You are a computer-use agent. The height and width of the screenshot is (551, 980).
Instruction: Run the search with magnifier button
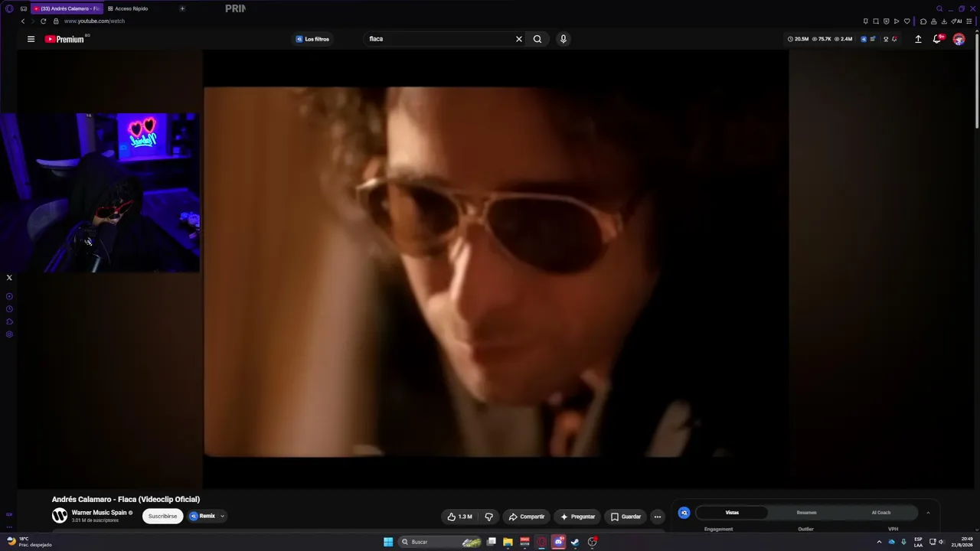pos(537,39)
